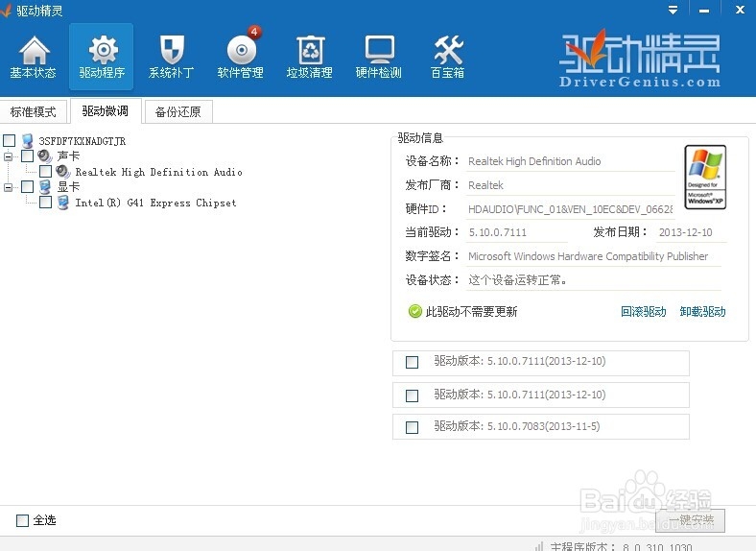Viewport: 756px width, 551px height.
Task: Click the red badge on 软件管理
Action: 254,32
